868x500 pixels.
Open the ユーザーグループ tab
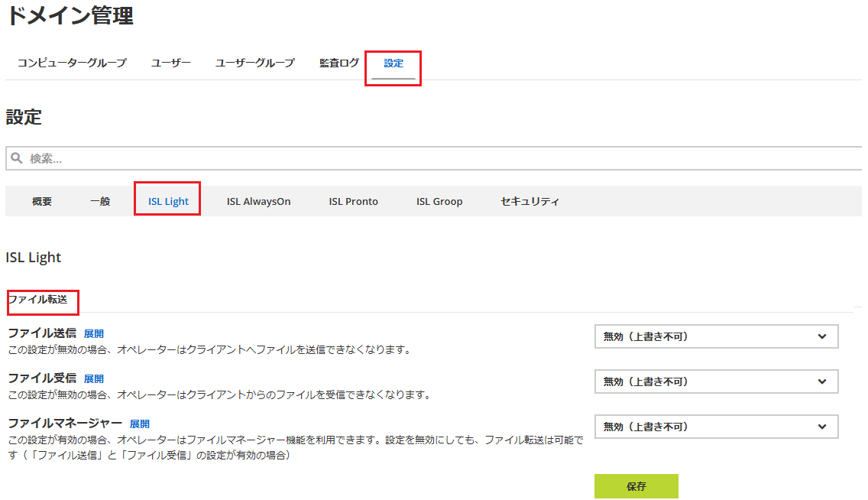(255, 63)
